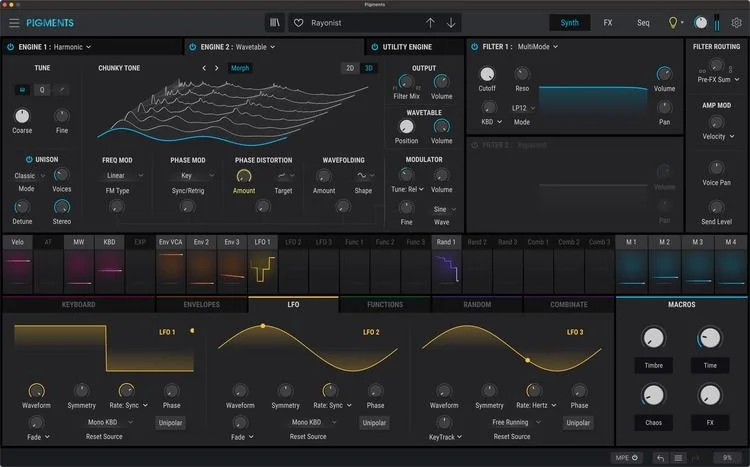
Task: Click the Chaos macro knob
Action: (653, 395)
